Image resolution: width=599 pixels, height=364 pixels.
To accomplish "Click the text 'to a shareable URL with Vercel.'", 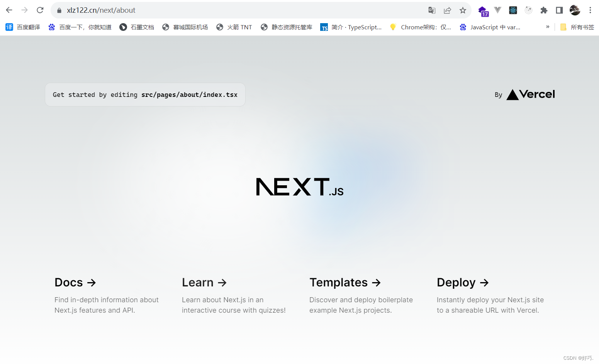I will (x=488, y=310).
